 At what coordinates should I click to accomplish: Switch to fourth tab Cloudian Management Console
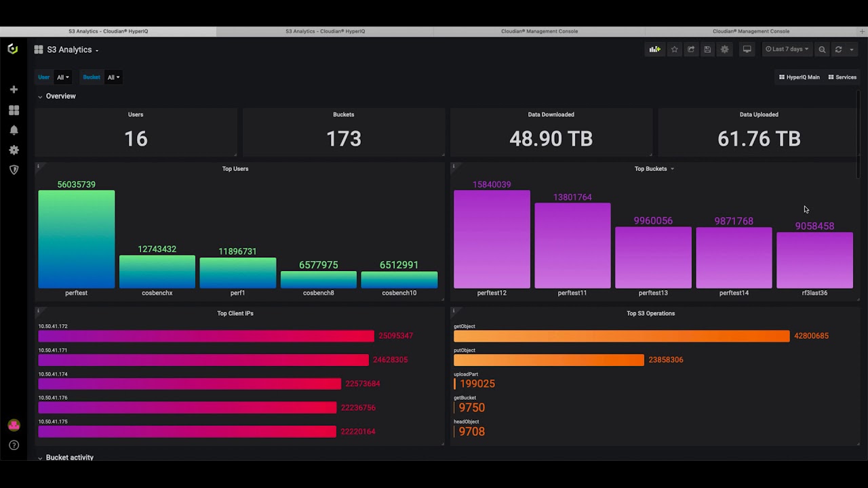[x=751, y=31]
